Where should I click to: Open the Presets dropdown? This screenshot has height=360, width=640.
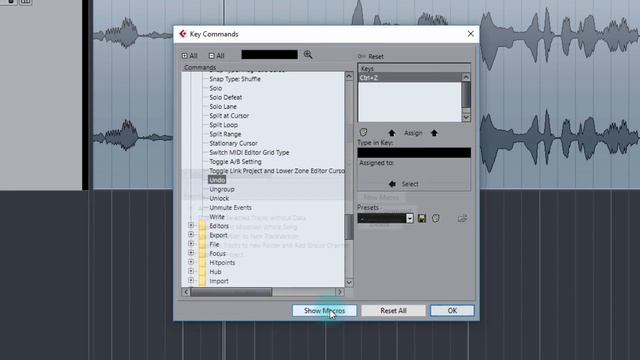tap(409, 218)
